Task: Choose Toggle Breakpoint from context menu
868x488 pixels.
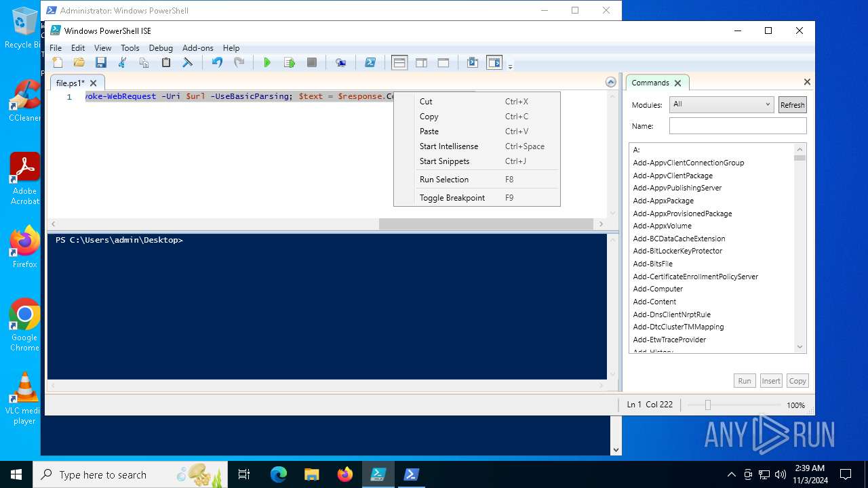Action: (x=477, y=198)
